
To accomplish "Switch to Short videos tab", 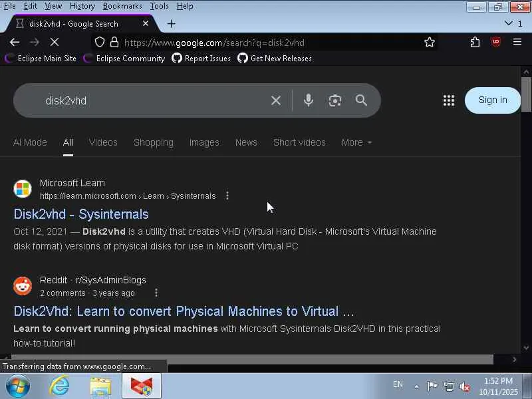I will coord(299,142).
